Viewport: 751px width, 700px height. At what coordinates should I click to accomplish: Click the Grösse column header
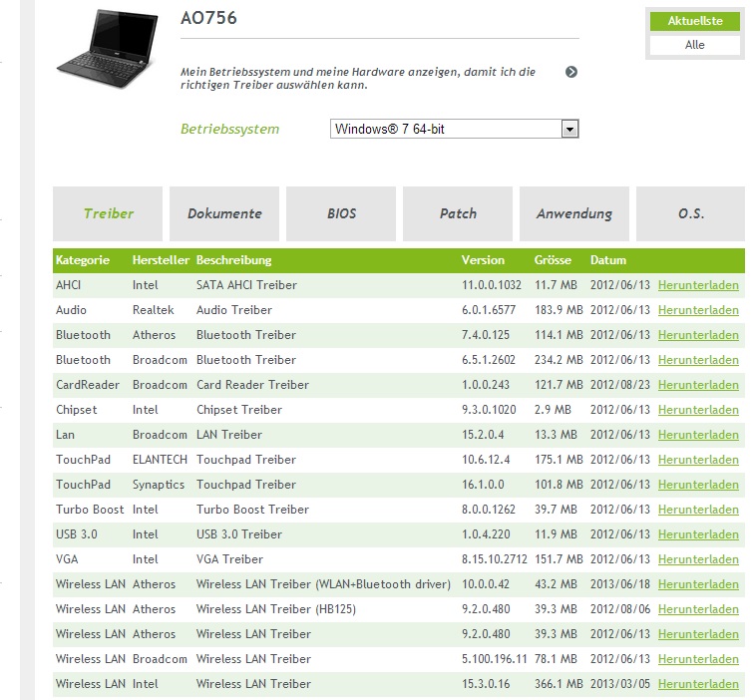[553, 260]
